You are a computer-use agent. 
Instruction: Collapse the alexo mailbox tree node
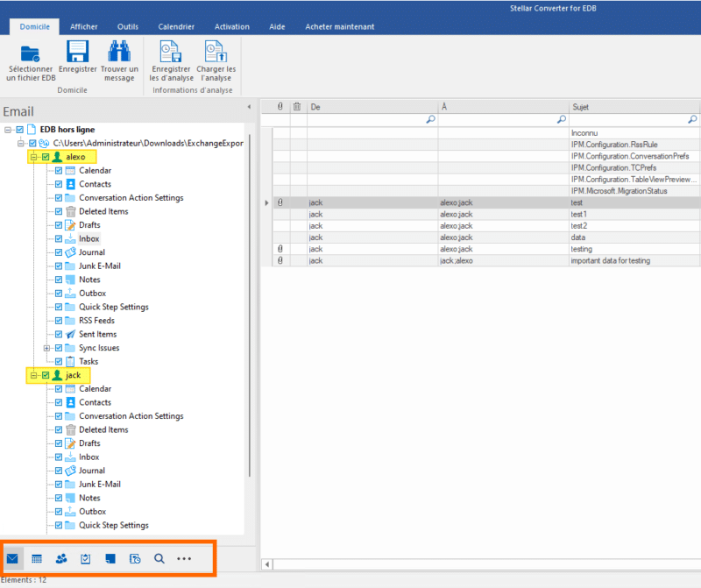coord(32,157)
